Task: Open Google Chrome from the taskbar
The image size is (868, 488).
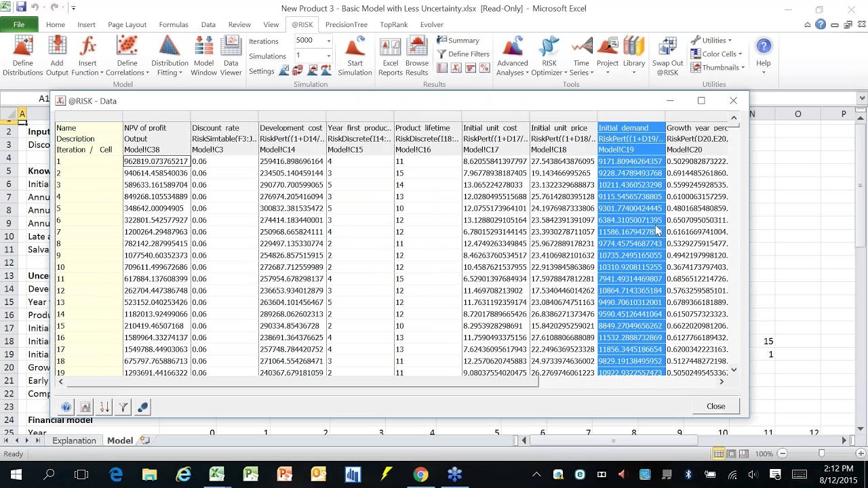Action: [420, 474]
